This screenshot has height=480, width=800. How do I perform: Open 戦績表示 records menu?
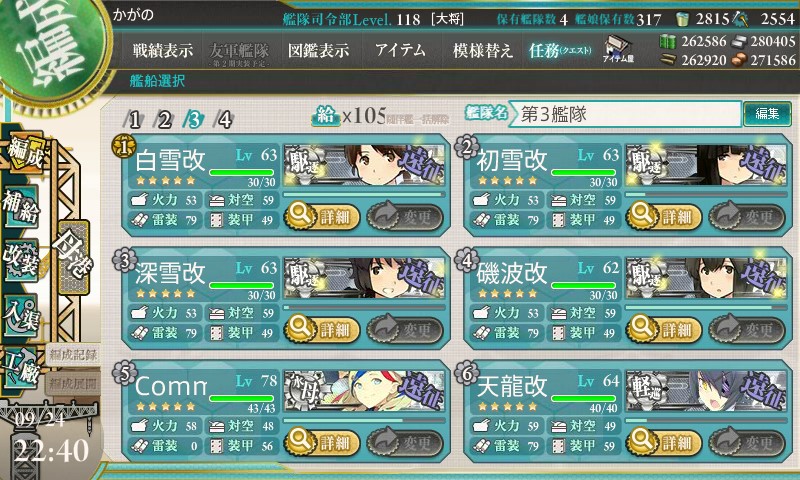(163, 50)
